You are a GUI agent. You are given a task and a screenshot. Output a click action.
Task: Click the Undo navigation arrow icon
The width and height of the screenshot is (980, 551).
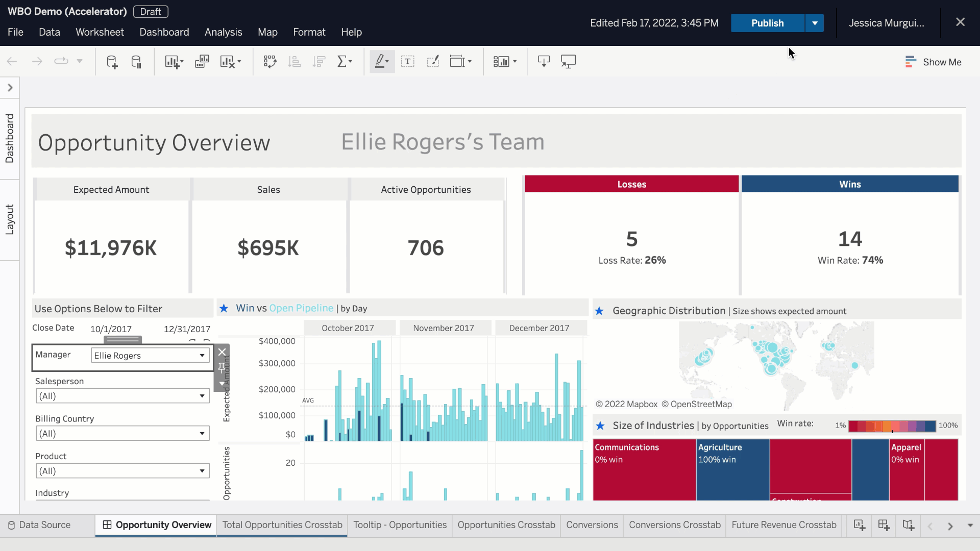[x=11, y=61]
